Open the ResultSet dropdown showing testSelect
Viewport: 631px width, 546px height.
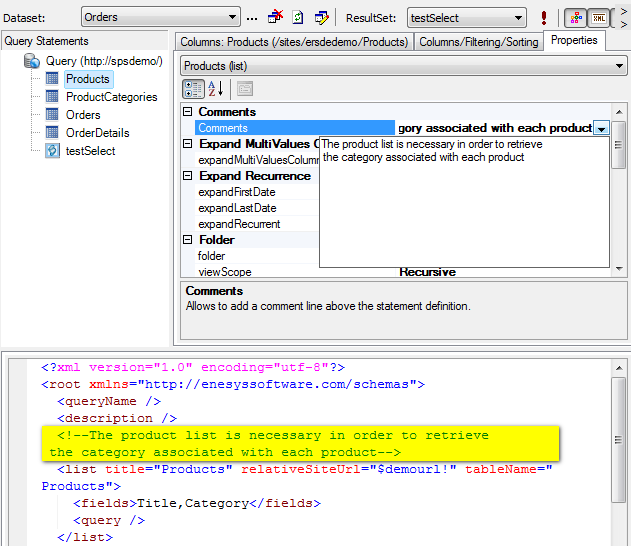[x=518, y=18]
